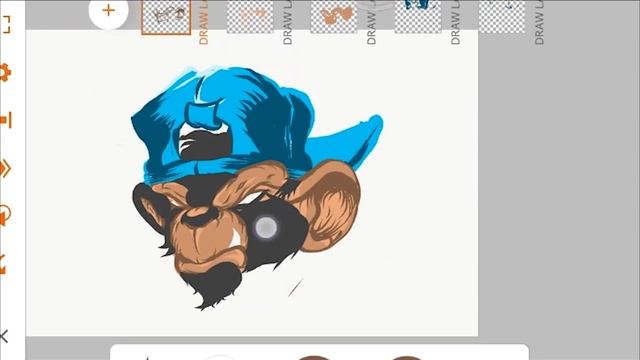Select the orange-outlined sketch layer thumbnail

click(x=166, y=17)
